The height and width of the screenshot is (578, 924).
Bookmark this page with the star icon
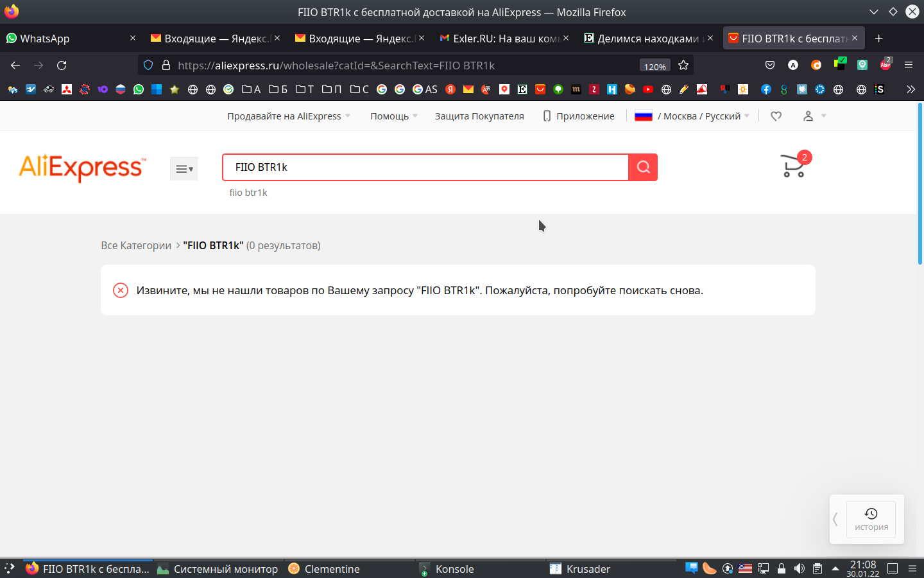tap(683, 66)
